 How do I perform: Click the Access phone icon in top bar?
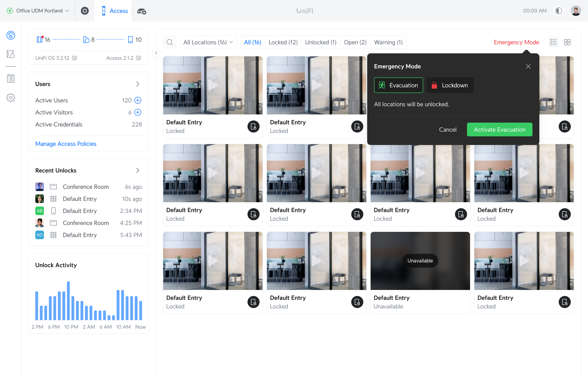[x=104, y=11]
